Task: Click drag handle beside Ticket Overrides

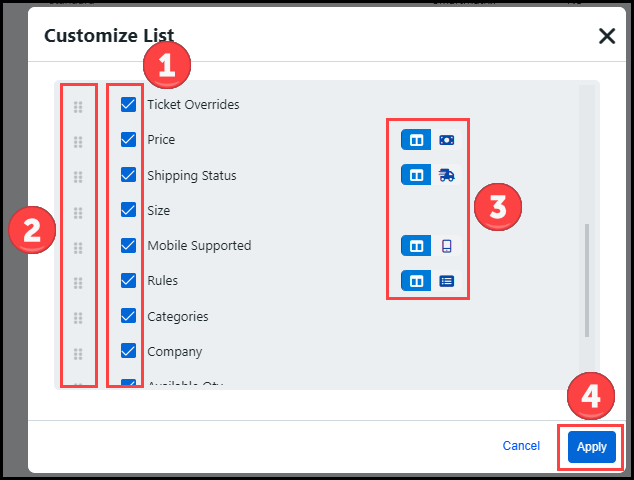Action: 78,106
